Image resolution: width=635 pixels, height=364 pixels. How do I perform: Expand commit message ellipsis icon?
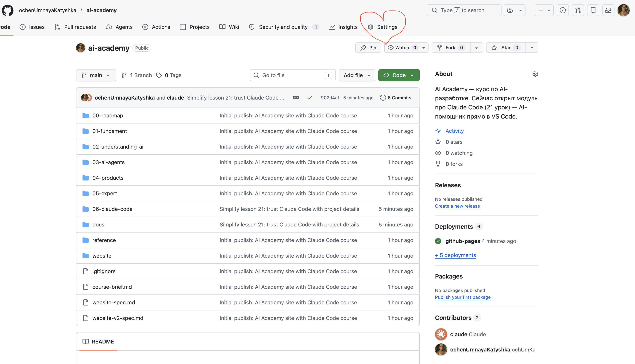[296, 98]
